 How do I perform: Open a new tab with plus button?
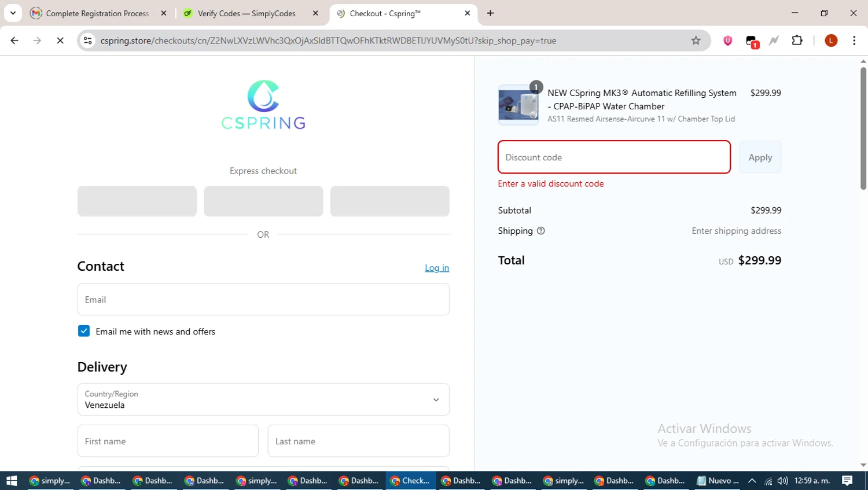coord(490,13)
